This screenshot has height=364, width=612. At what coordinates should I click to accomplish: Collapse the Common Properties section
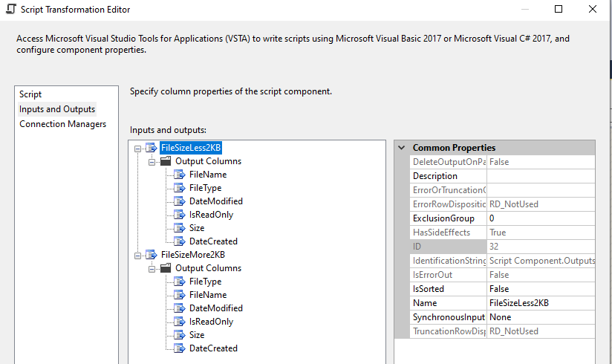pyautogui.click(x=402, y=148)
